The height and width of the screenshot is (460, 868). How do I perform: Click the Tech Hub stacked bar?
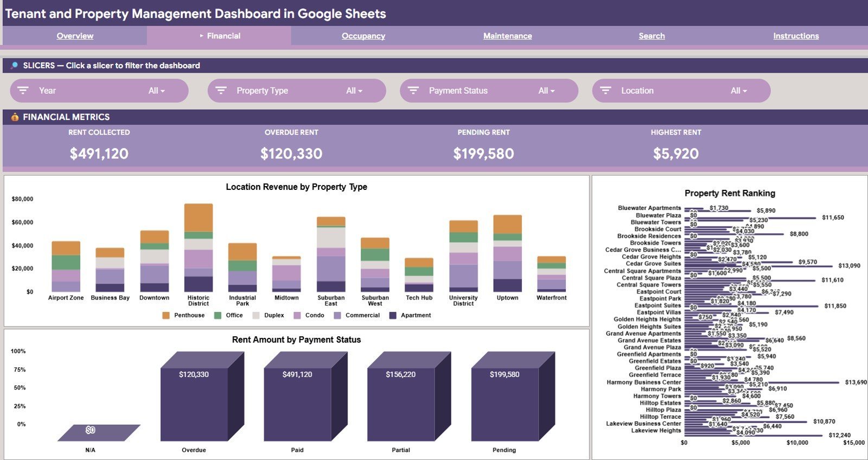pos(419,275)
